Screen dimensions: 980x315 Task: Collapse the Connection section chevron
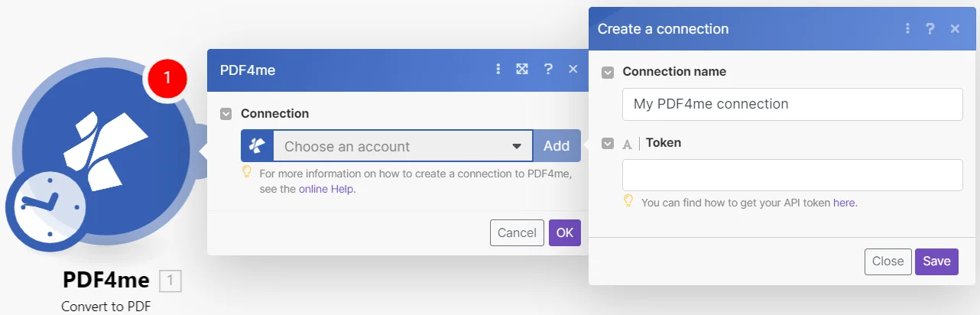point(226,114)
